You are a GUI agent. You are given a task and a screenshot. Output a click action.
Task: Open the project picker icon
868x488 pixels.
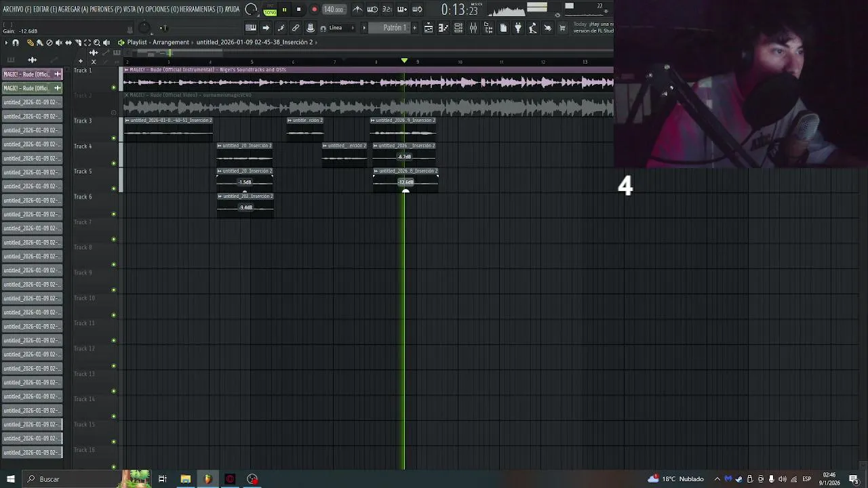coord(503,28)
